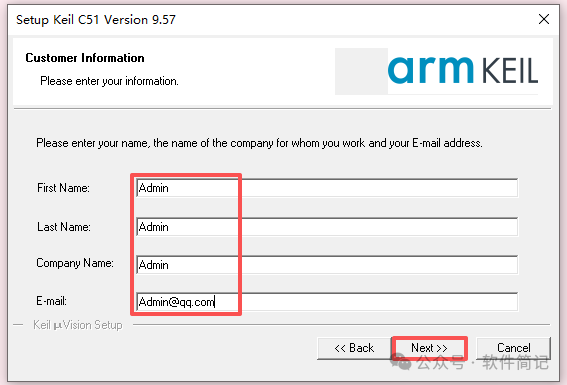567x385 pixels.
Task: Click into the Company Name field
Action: [x=327, y=265]
